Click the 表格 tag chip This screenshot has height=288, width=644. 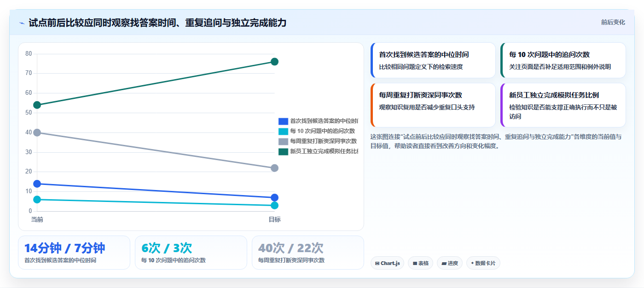421,263
